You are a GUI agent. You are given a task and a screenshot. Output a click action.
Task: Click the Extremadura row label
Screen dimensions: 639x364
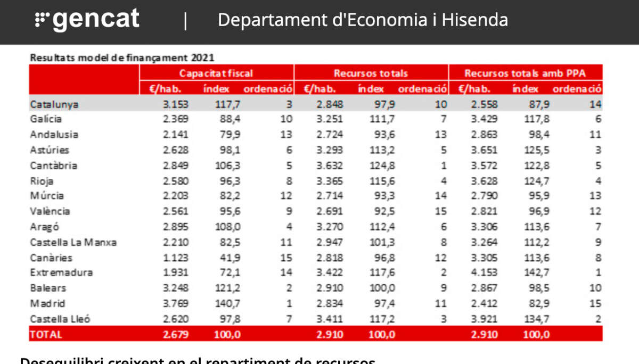(61, 272)
